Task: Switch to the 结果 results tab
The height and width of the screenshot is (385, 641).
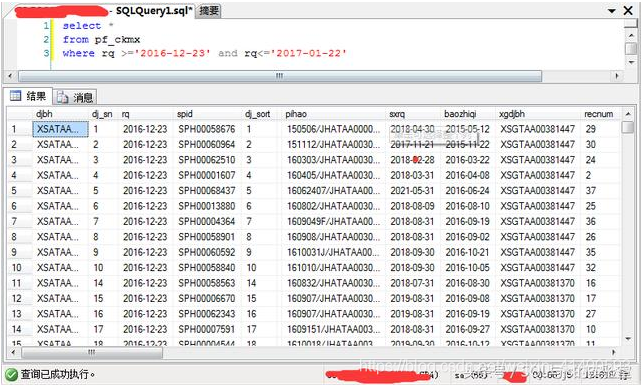Action: (28, 96)
